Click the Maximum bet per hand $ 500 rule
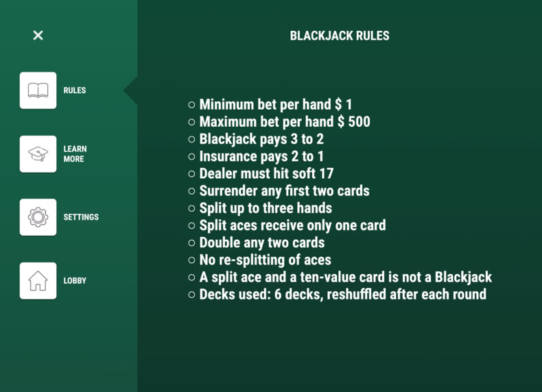The height and width of the screenshot is (392, 542). click(x=285, y=121)
